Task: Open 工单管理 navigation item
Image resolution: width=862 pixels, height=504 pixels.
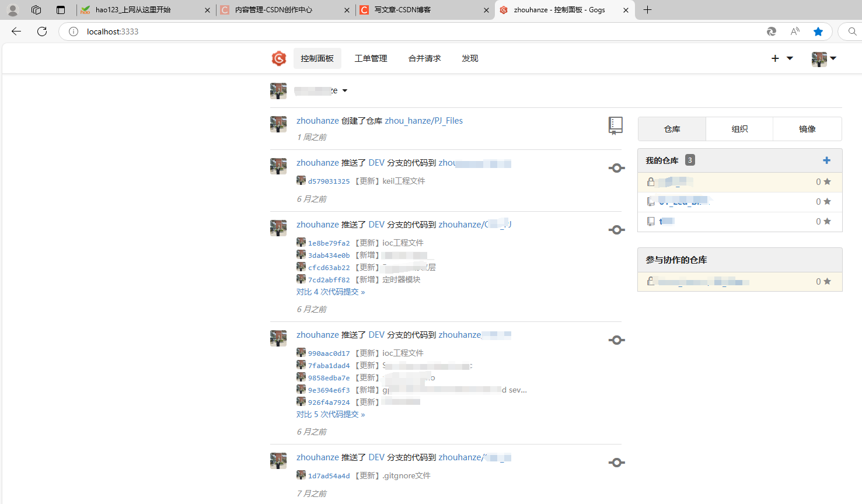Action: click(x=371, y=58)
